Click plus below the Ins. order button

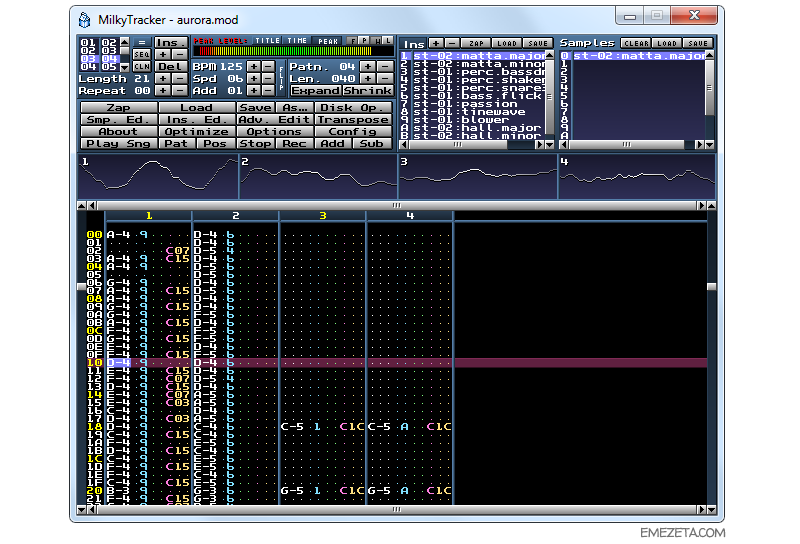[x=162, y=54]
